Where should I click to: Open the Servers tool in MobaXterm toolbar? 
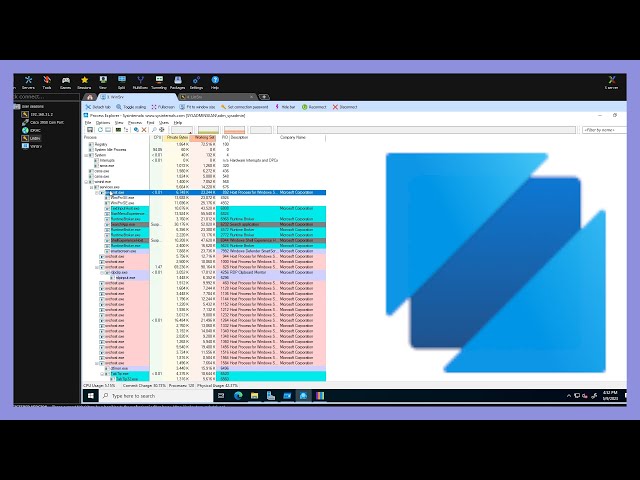28,82
